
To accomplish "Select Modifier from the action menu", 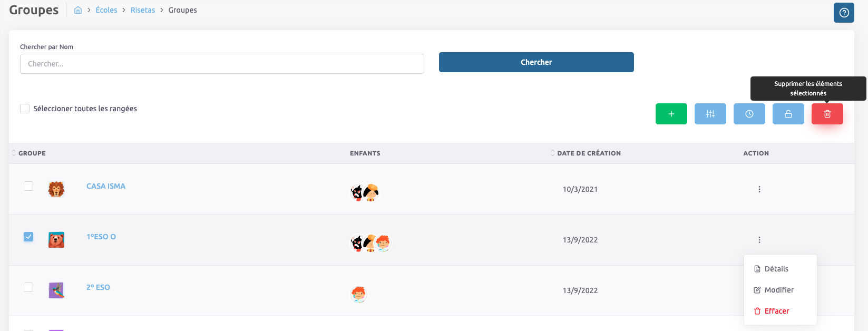I will (778, 290).
